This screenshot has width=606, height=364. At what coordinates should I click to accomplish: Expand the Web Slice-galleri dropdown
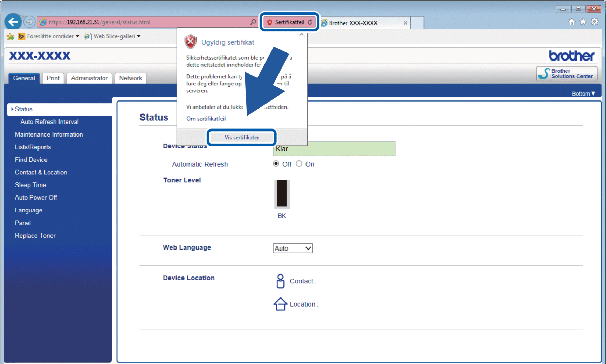pyautogui.click(x=139, y=36)
